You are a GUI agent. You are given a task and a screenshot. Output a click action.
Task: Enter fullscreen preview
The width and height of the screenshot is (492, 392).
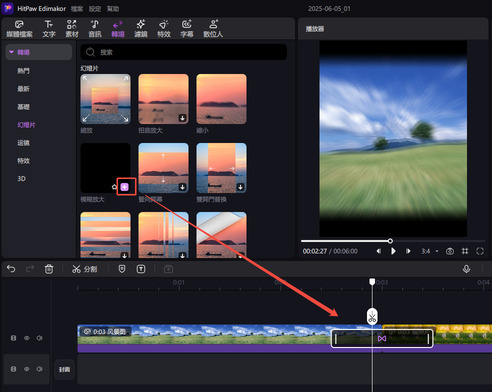point(480,251)
